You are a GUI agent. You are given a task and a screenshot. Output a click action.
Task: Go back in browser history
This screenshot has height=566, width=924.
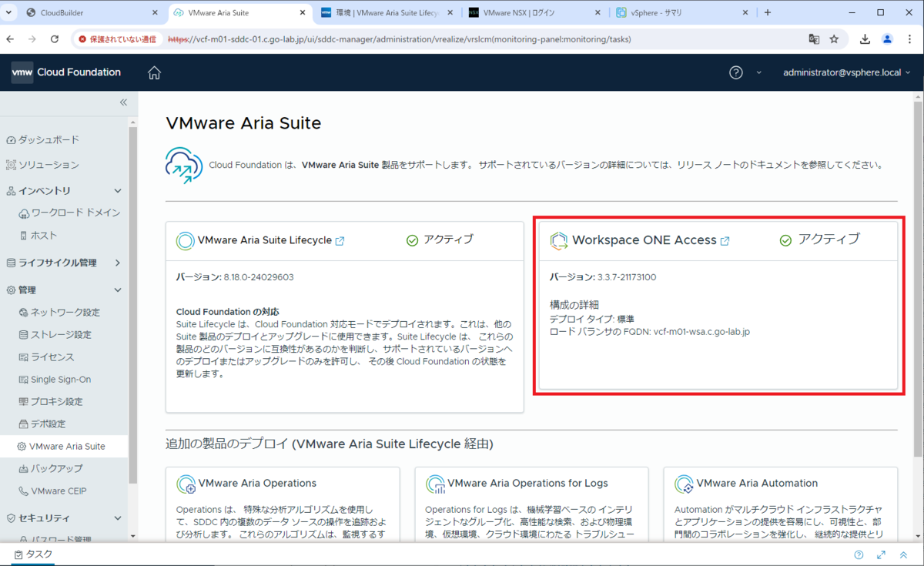click(x=10, y=39)
